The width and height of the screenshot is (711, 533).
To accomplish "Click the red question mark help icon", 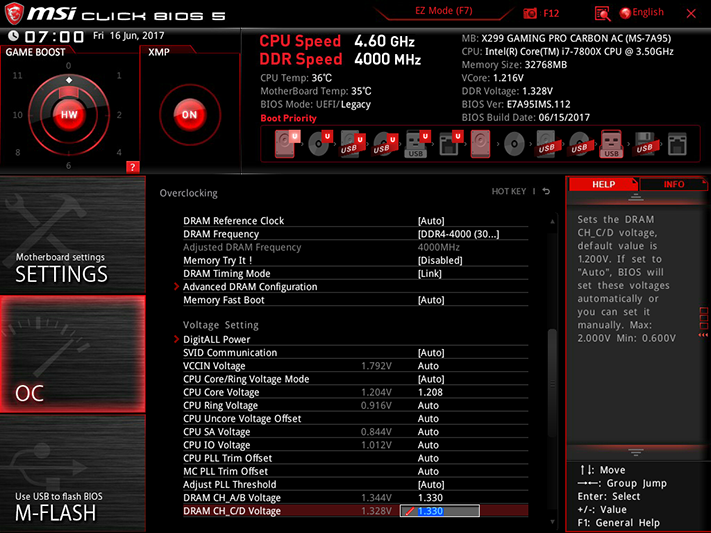I will [x=132, y=167].
